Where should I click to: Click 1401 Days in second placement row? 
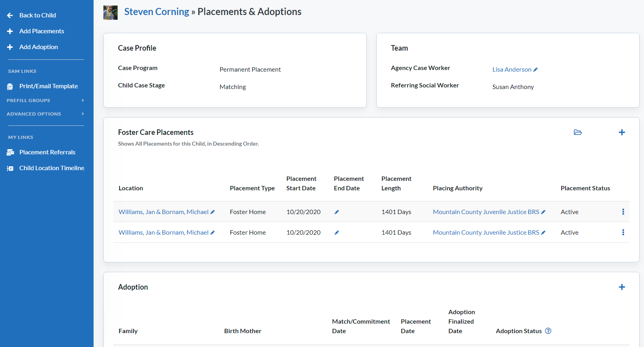pyautogui.click(x=396, y=233)
